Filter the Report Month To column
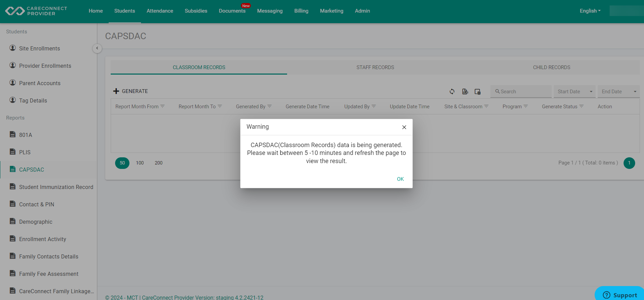This screenshot has width=644, height=300. click(220, 107)
